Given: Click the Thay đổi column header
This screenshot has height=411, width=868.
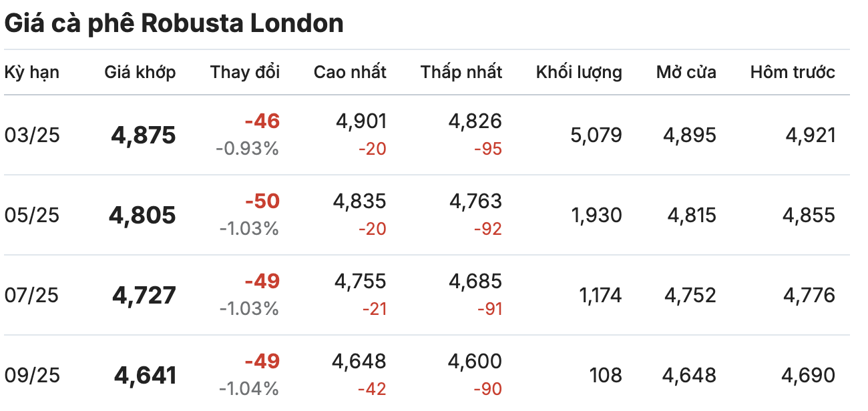Looking at the screenshot, I should click(x=245, y=72).
